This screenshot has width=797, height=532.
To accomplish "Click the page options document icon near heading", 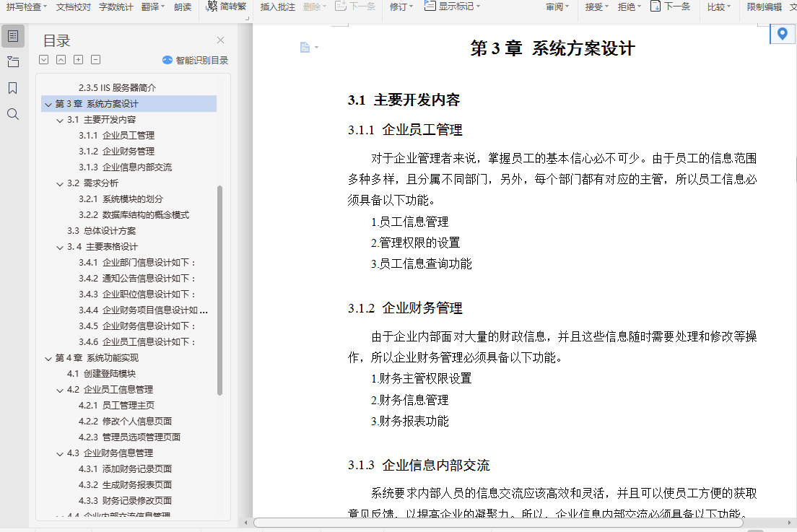I will (x=305, y=47).
